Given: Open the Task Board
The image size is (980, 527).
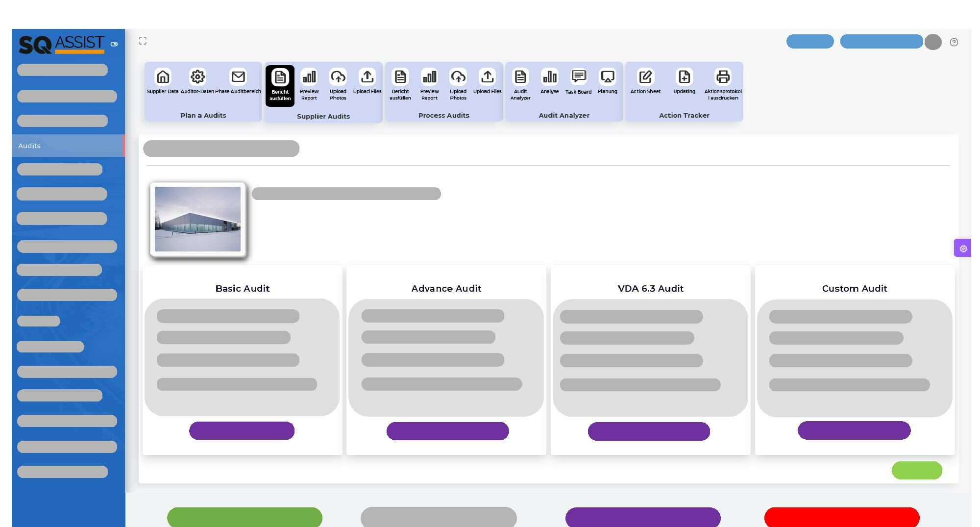Looking at the screenshot, I should (578, 81).
